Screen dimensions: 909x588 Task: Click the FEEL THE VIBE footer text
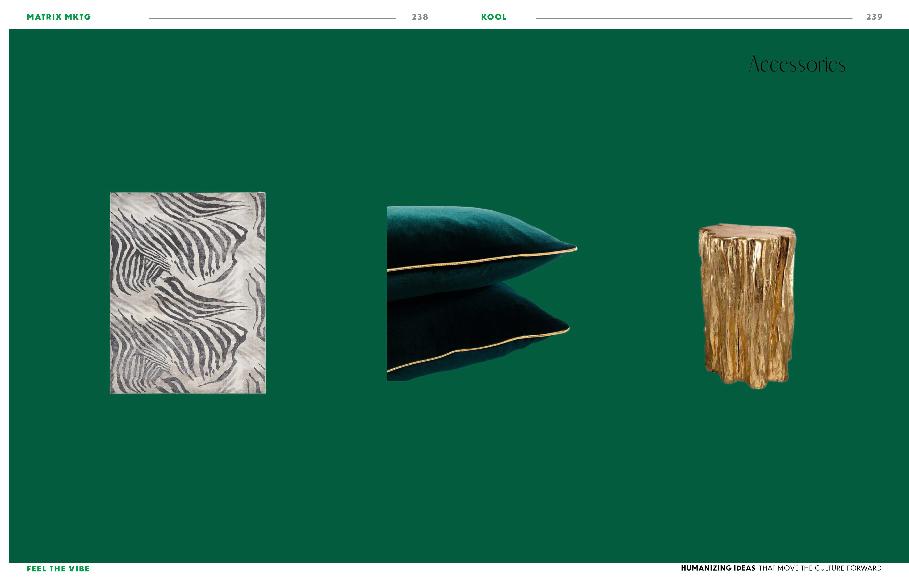pyautogui.click(x=58, y=569)
